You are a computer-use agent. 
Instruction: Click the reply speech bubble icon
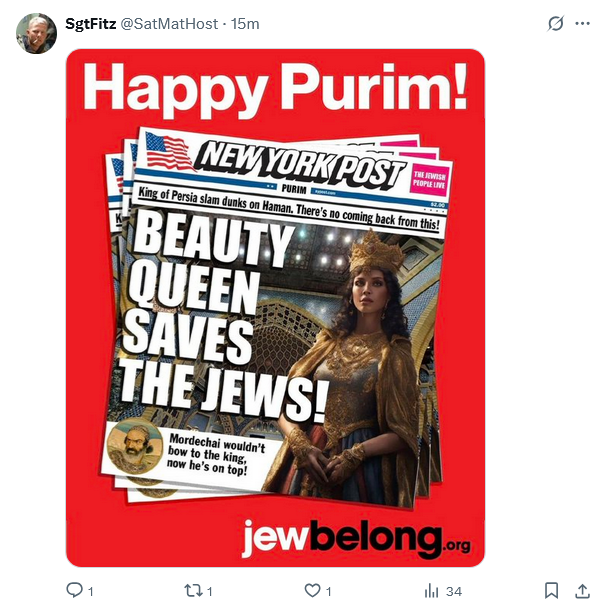(x=73, y=591)
